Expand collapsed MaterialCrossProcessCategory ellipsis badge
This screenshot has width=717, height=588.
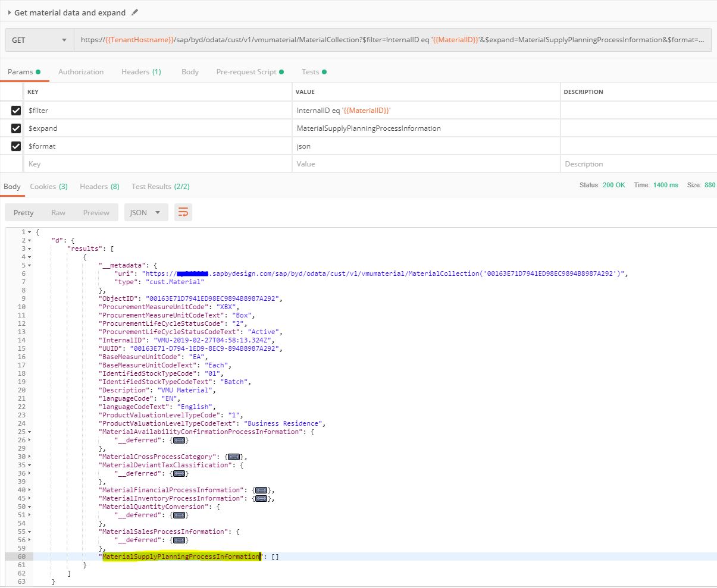pos(234,457)
